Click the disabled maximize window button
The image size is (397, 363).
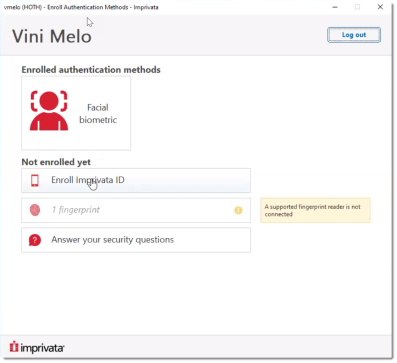tap(357, 7)
